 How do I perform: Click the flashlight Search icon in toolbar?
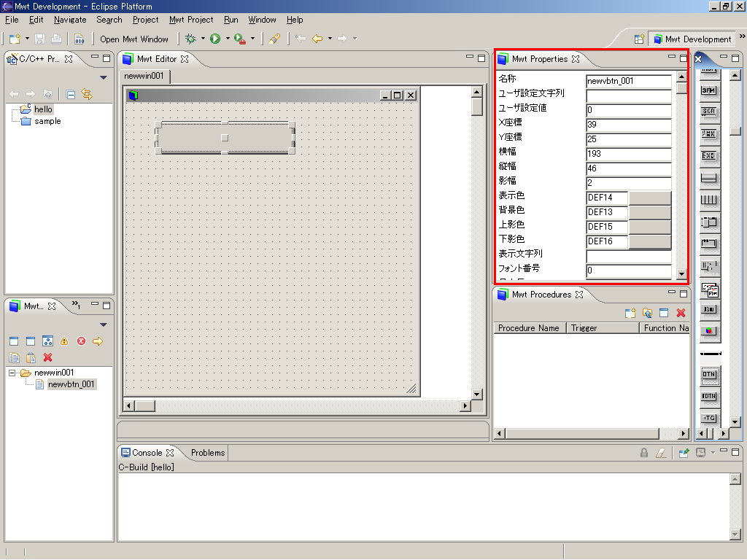[274, 39]
